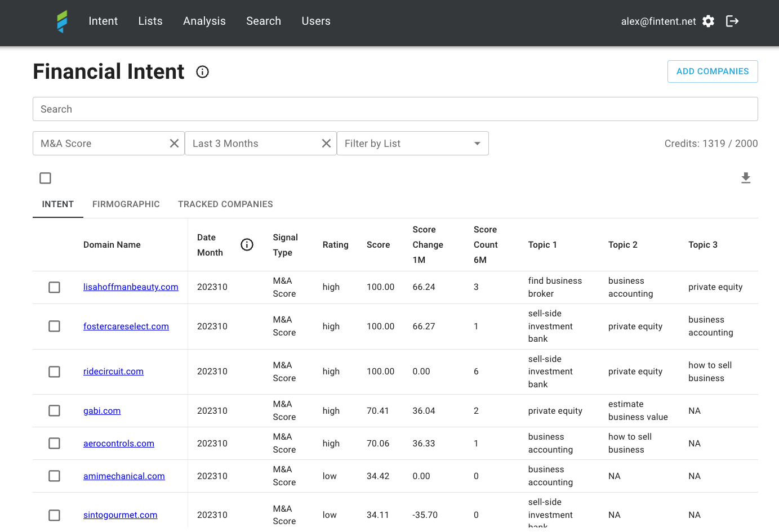This screenshot has width=779, height=532.
Task: Click the Fintent logo icon
Action: (x=62, y=21)
